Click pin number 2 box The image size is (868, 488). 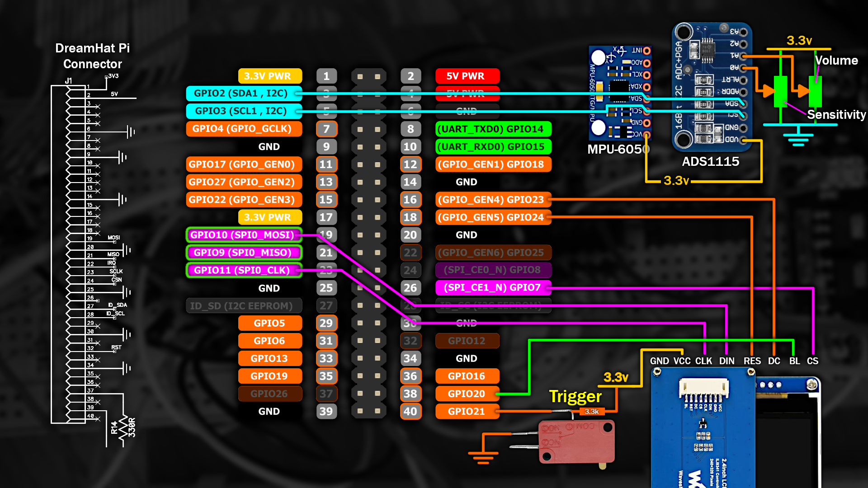click(x=410, y=76)
